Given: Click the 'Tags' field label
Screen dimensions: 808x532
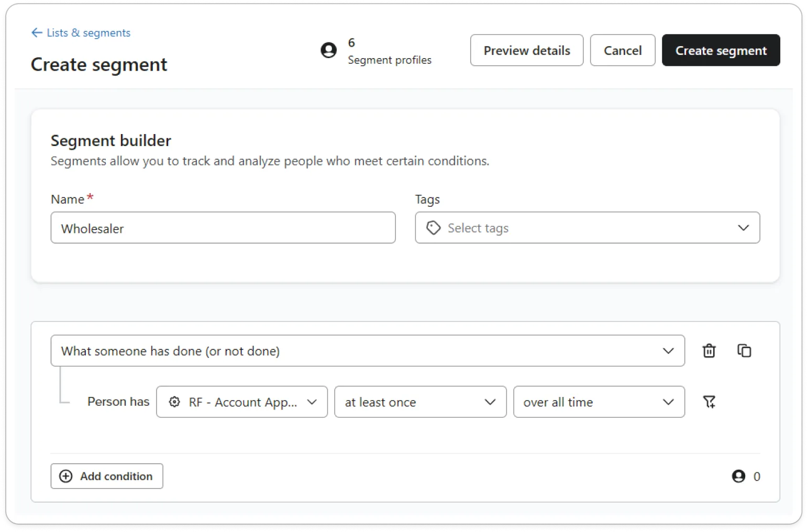Looking at the screenshot, I should [427, 199].
